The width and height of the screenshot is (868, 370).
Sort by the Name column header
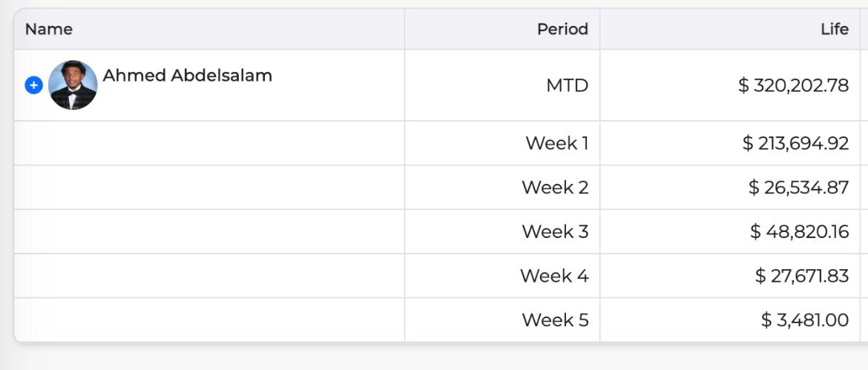(x=49, y=29)
